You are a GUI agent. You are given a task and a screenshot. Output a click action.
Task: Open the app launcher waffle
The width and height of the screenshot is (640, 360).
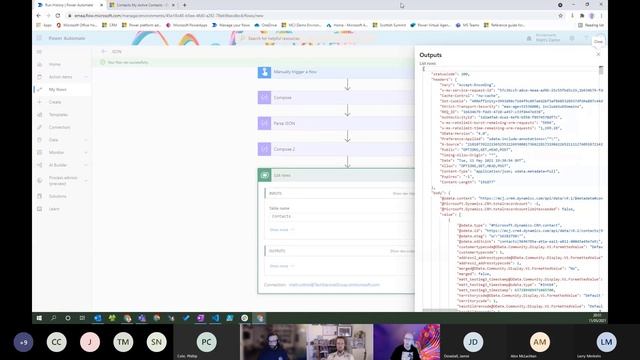pos(39,38)
